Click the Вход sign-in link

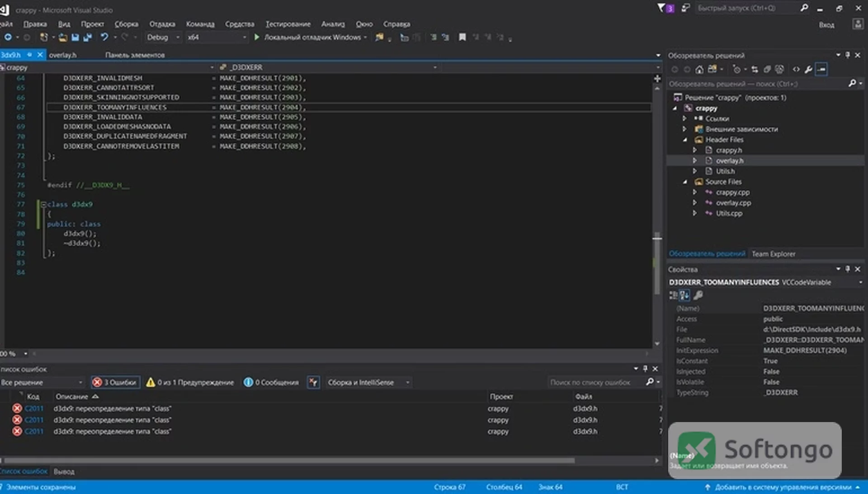point(826,25)
